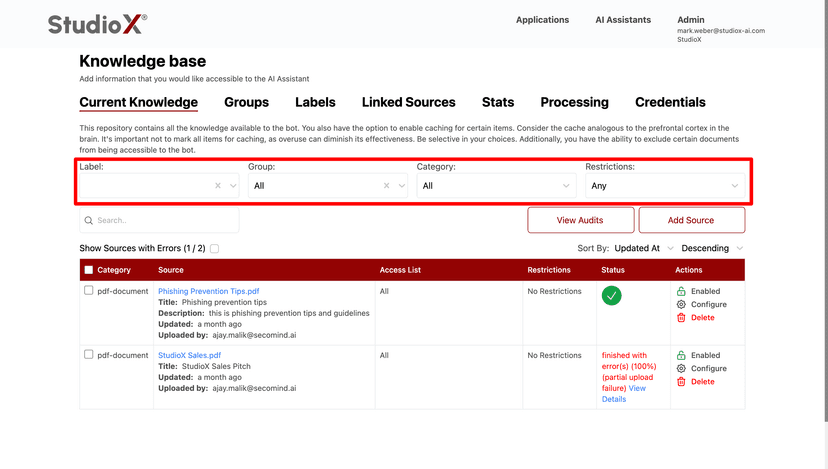Image resolution: width=828 pixels, height=469 pixels.
Task: Switch to the Linked Sources tab
Action: 408,102
